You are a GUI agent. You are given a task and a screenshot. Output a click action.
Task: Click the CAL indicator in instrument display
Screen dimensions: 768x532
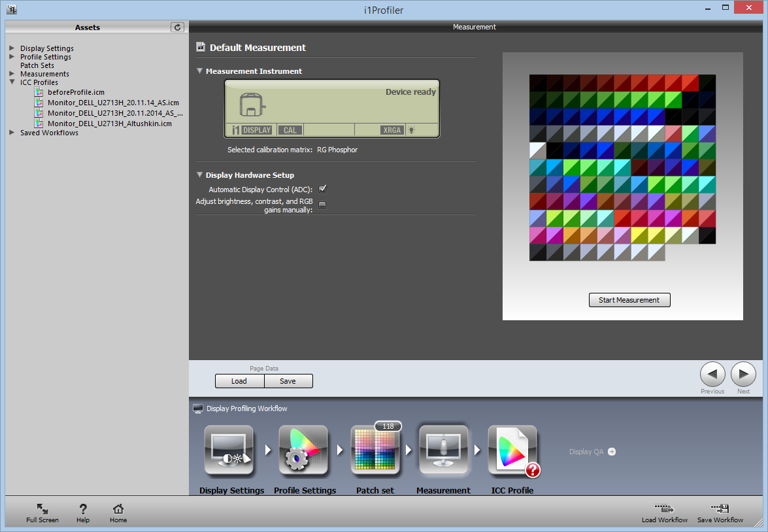290,130
